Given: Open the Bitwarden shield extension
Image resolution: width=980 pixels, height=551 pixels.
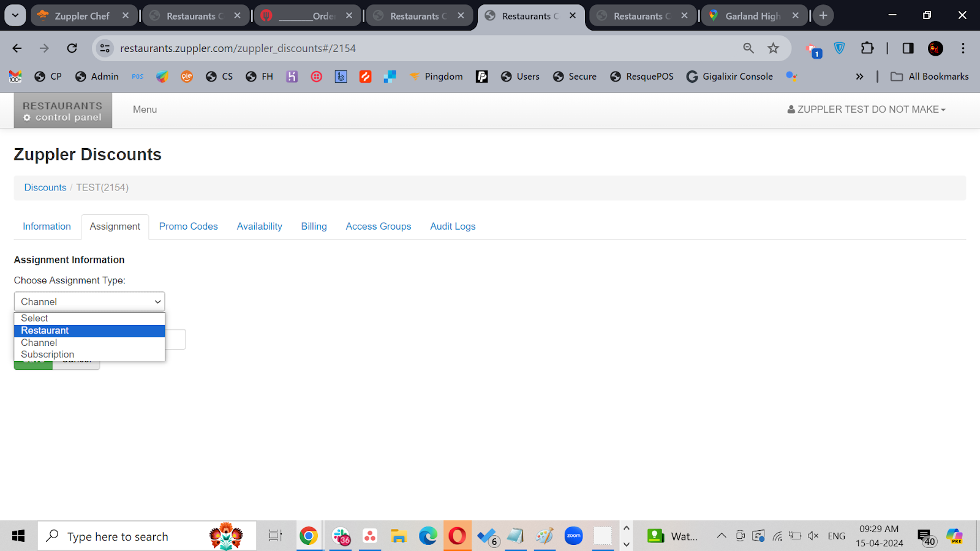Looking at the screenshot, I should point(840,48).
